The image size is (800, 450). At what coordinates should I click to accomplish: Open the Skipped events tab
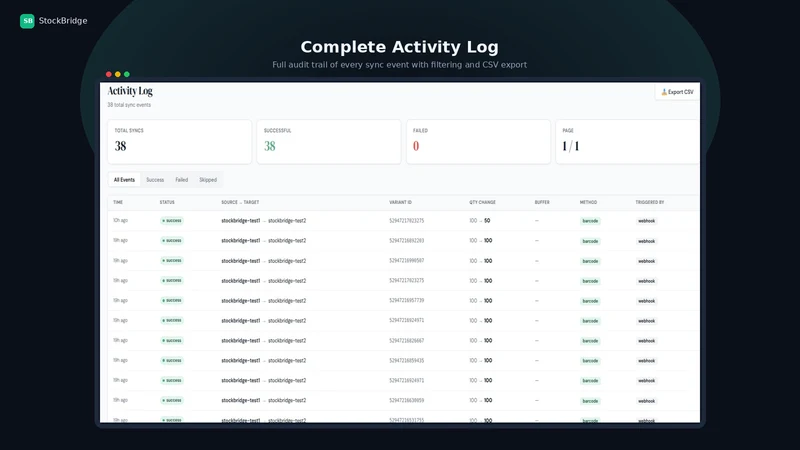[208, 180]
